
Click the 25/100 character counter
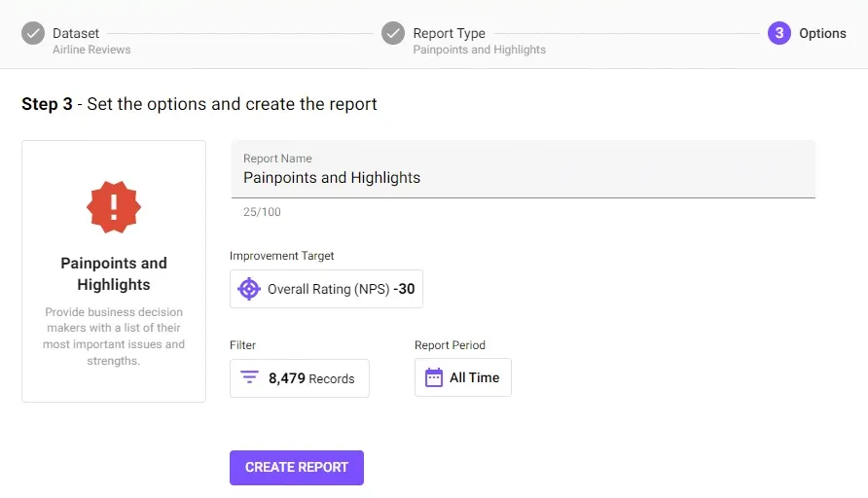[x=262, y=212]
